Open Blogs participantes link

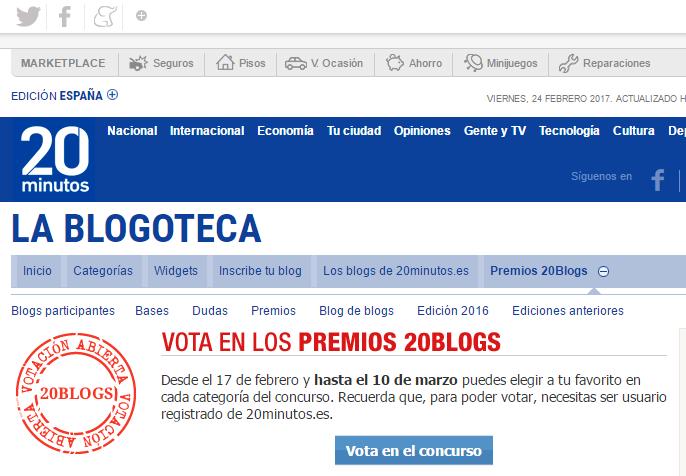pyautogui.click(x=63, y=311)
